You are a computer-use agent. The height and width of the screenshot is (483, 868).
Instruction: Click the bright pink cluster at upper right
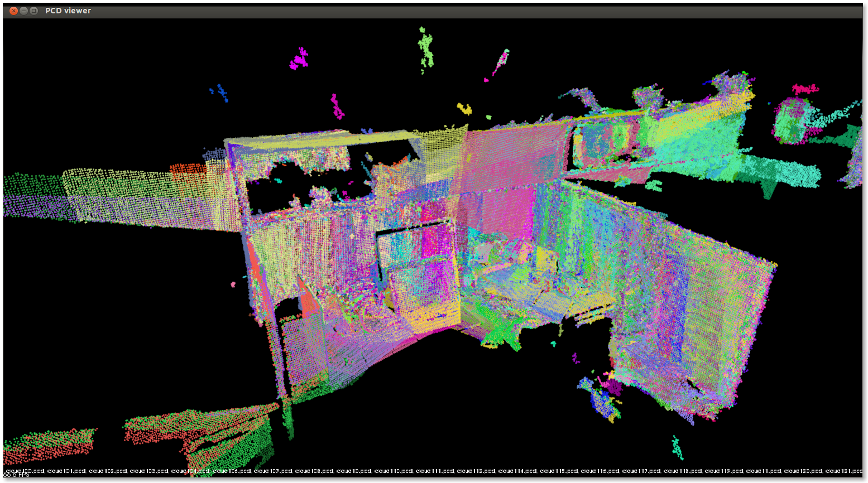click(x=804, y=89)
